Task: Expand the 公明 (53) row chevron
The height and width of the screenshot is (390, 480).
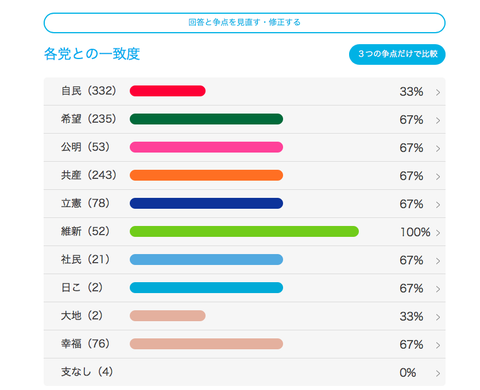Action: tap(438, 148)
